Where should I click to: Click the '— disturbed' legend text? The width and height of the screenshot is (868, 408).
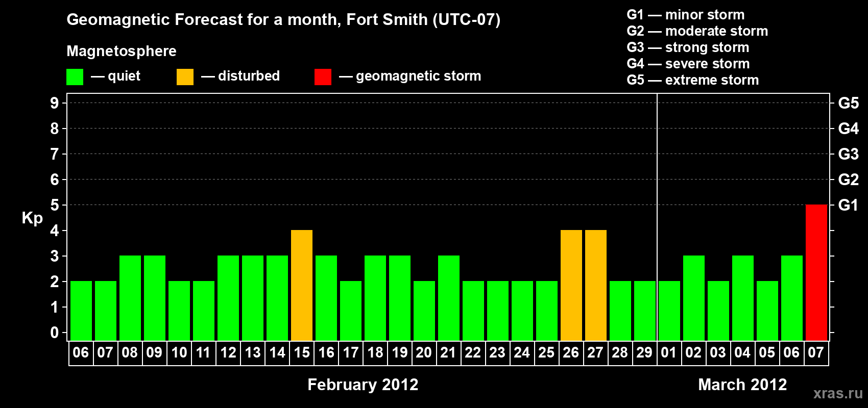(x=240, y=76)
